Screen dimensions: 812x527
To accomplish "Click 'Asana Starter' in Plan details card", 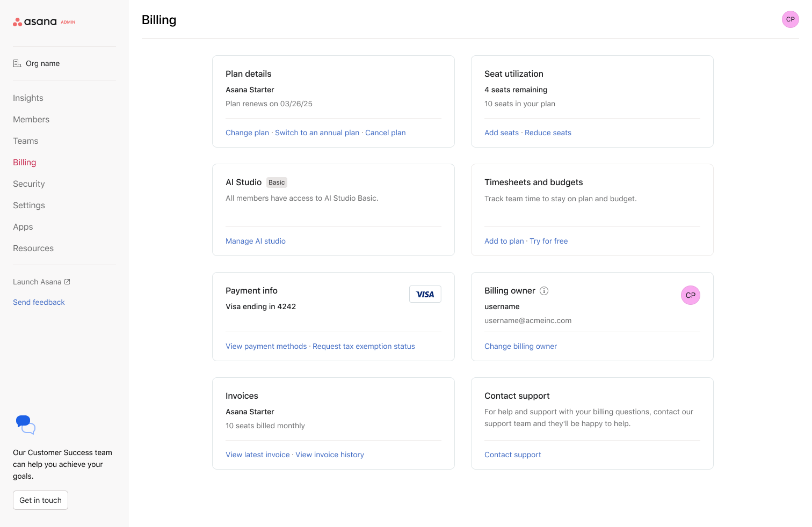I will [x=250, y=90].
